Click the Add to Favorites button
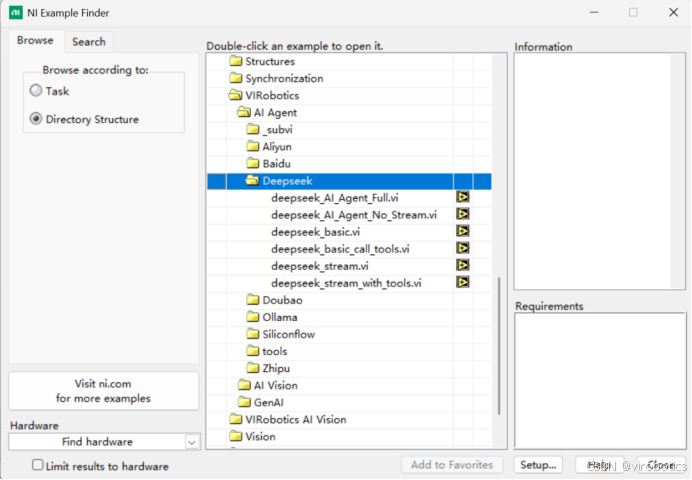Screen dimensions: 692x480 (x=452, y=465)
